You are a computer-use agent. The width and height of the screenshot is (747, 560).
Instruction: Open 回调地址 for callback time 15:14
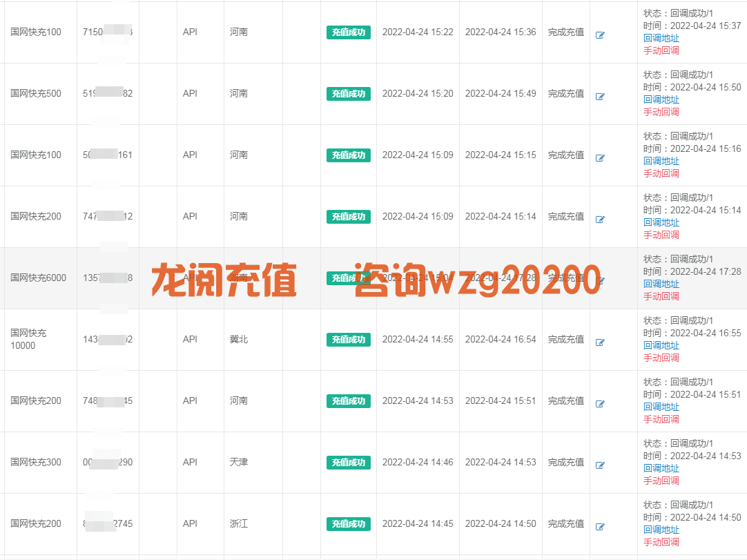[661, 222]
